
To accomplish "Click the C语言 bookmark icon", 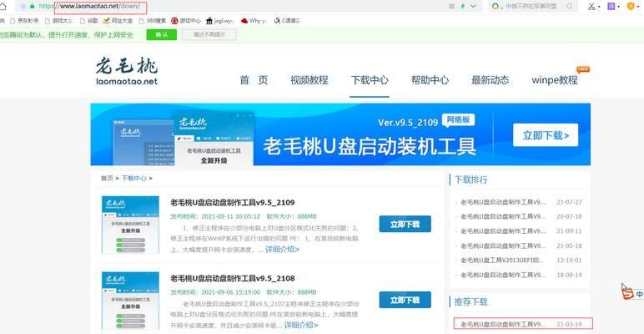I will click(277, 21).
